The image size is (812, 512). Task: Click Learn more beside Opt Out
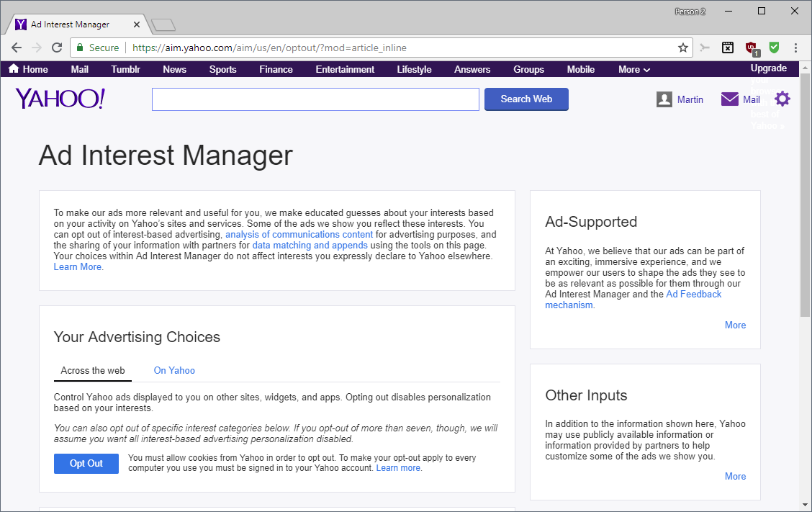[x=398, y=468]
